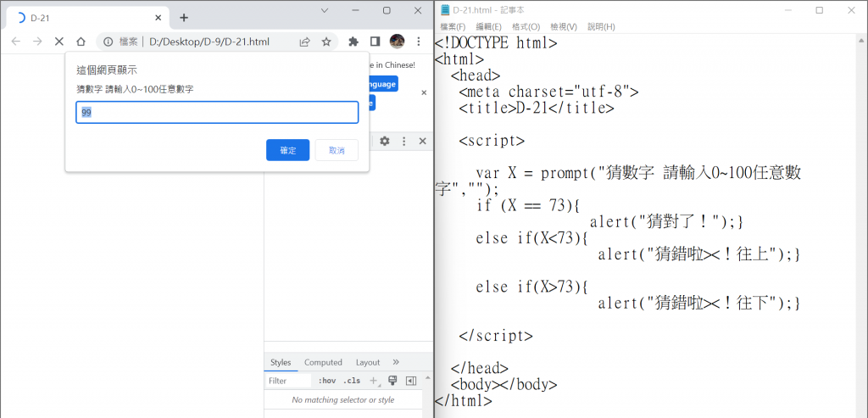The width and height of the screenshot is (868, 418).
Task: Close the D-21 browser tab
Action: click(x=158, y=18)
